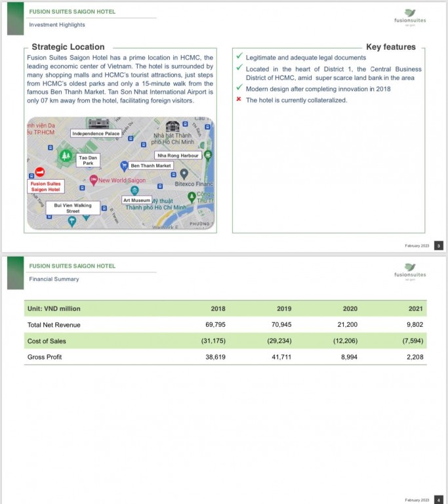
Task: Click the 'Strategic Location' heading
Action: (68, 47)
